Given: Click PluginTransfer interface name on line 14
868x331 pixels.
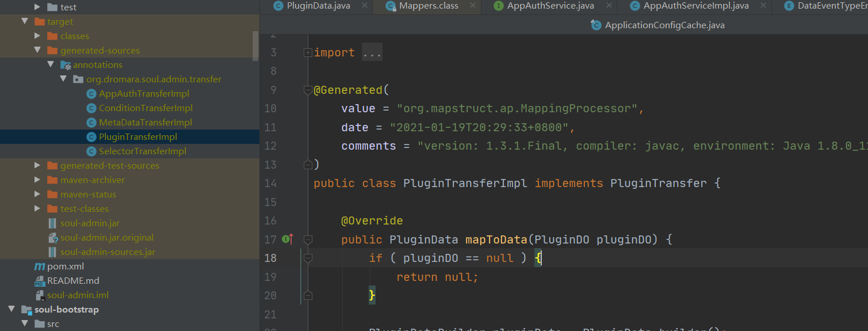Looking at the screenshot, I should (658, 183).
